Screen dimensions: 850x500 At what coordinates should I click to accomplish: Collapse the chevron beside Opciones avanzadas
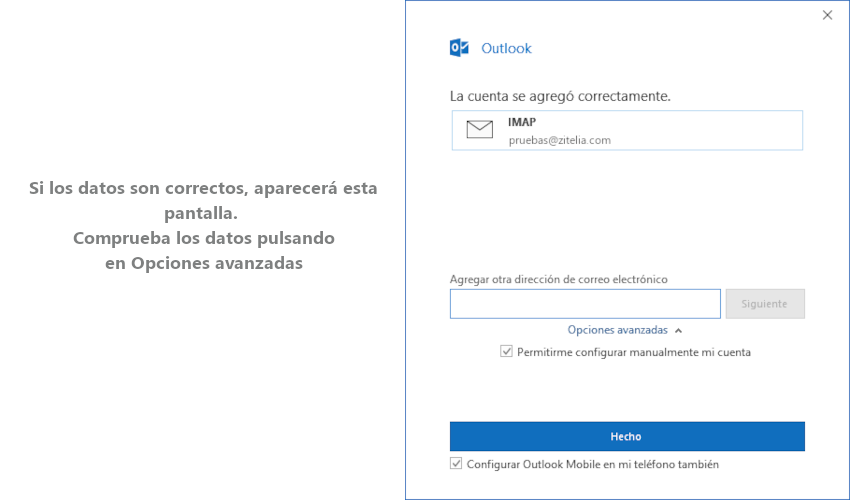[x=678, y=330]
